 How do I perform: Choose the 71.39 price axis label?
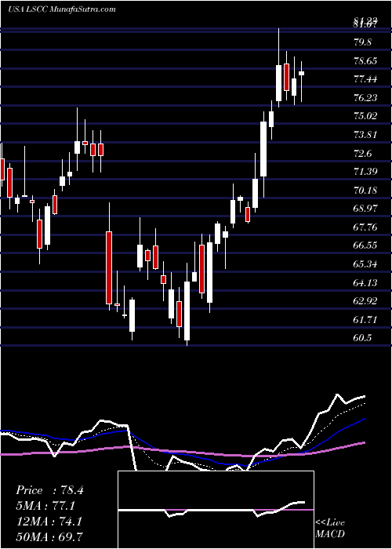coord(366,172)
